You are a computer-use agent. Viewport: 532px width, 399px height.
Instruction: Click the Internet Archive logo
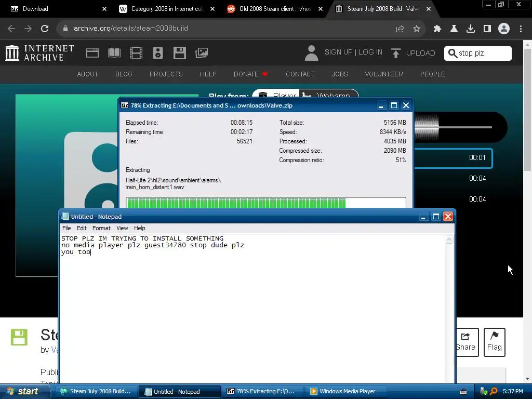point(39,53)
